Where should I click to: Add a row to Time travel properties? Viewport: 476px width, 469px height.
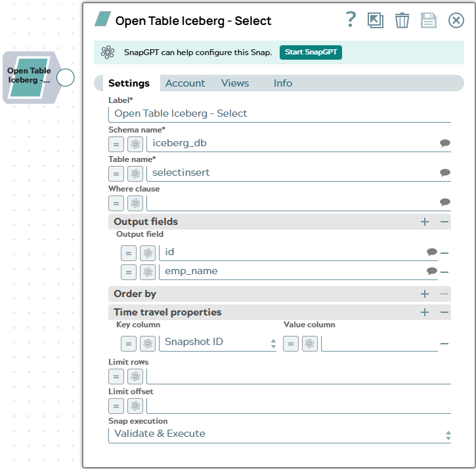(425, 312)
